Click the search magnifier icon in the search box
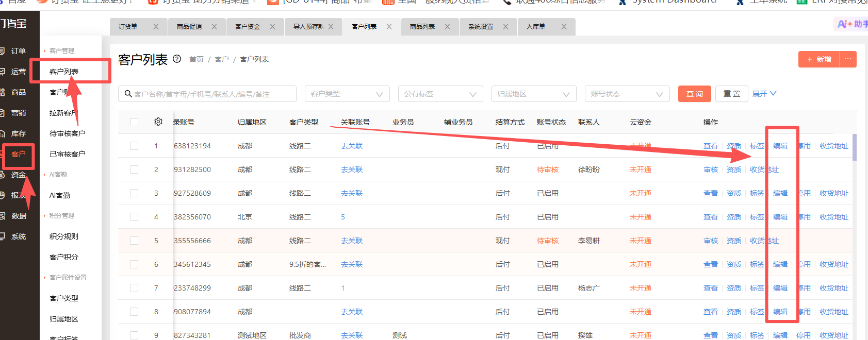Image resolution: width=868 pixels, height=340 pixels. 128,94
